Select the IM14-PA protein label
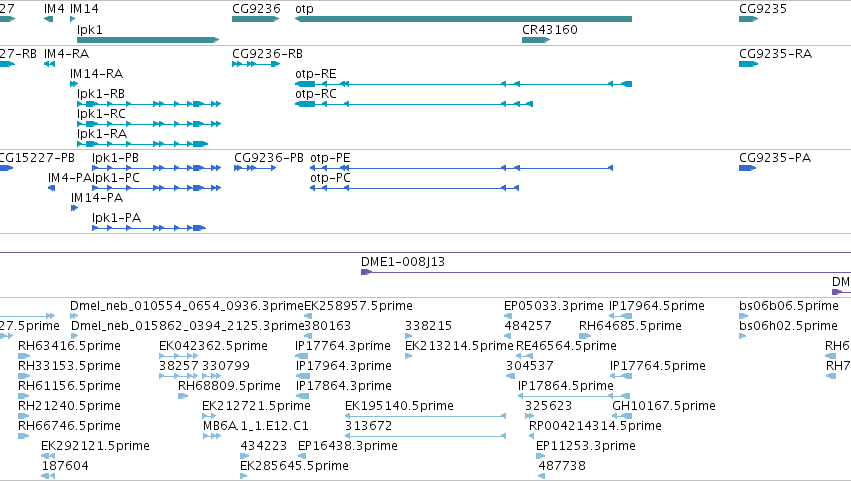 tap(97, 198)
